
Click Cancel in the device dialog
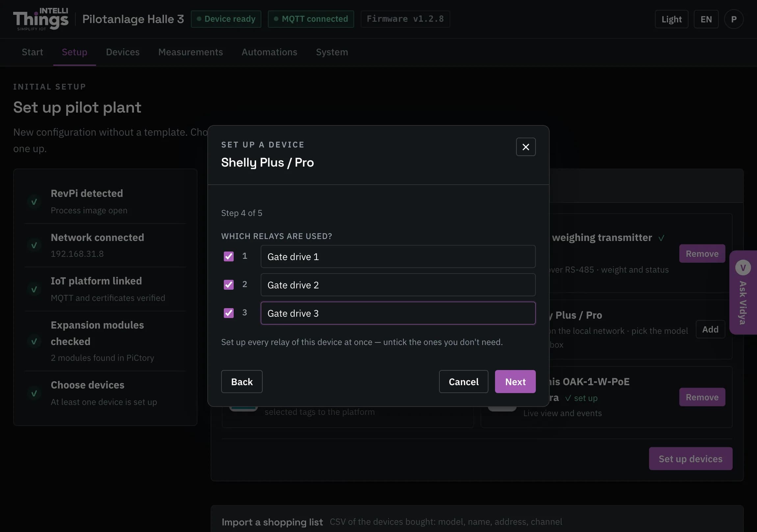tap(463, 382)
